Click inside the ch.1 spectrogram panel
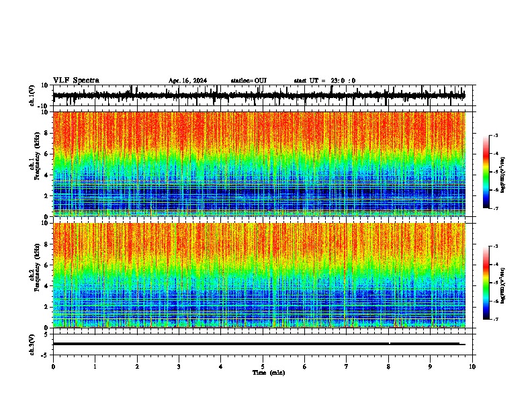 tap(259, 164)
